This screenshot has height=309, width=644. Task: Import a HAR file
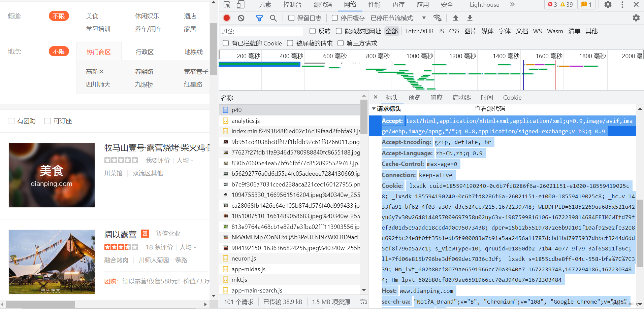pyautogui.click(x=455, y=18)
